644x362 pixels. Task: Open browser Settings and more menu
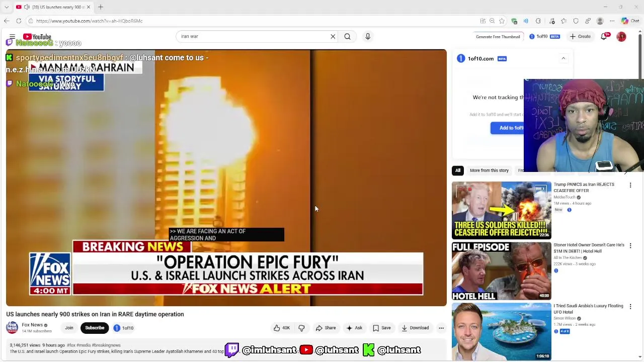click(612, 21)
